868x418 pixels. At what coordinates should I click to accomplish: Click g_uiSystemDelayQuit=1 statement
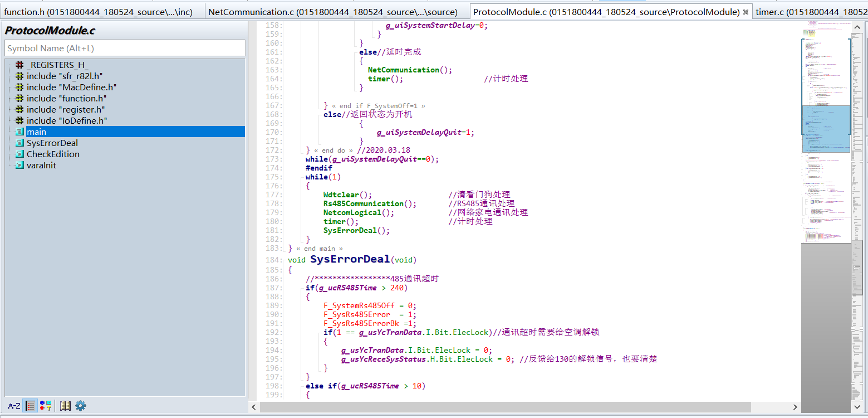pos(426,132)
